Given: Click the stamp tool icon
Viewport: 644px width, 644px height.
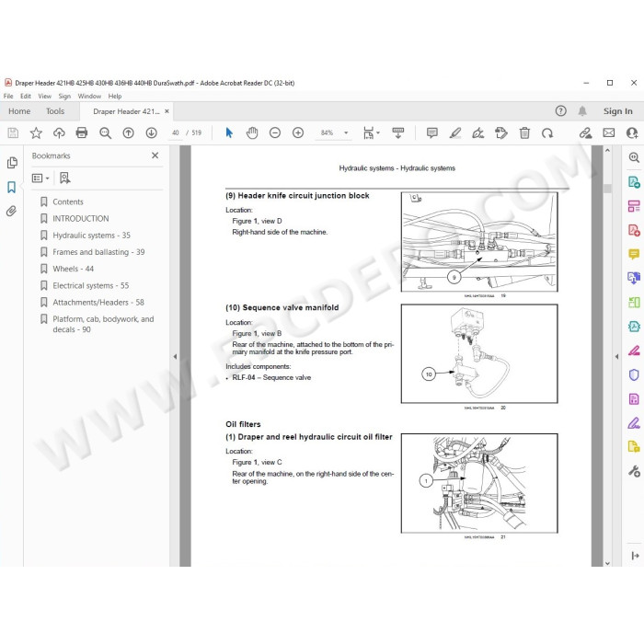Looking at the screenshot, I should tap(501, 132).
